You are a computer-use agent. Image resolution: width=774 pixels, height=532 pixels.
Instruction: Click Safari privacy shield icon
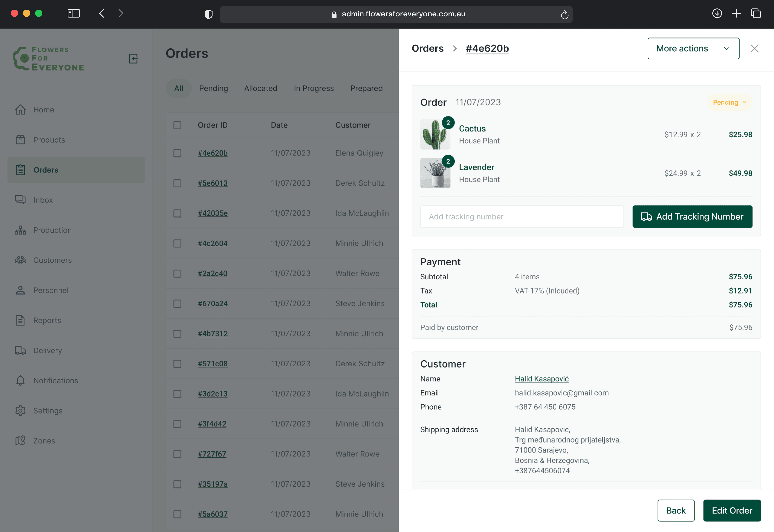click(x=208, y=14)
